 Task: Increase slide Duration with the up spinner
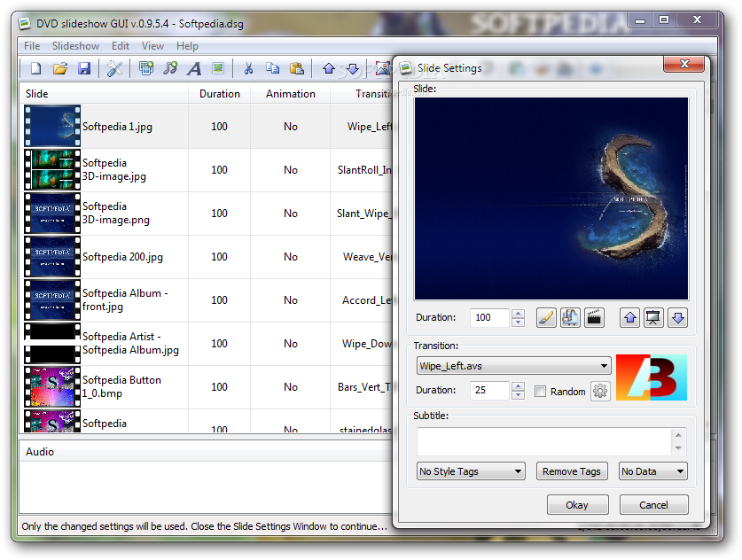pos(519,313)
